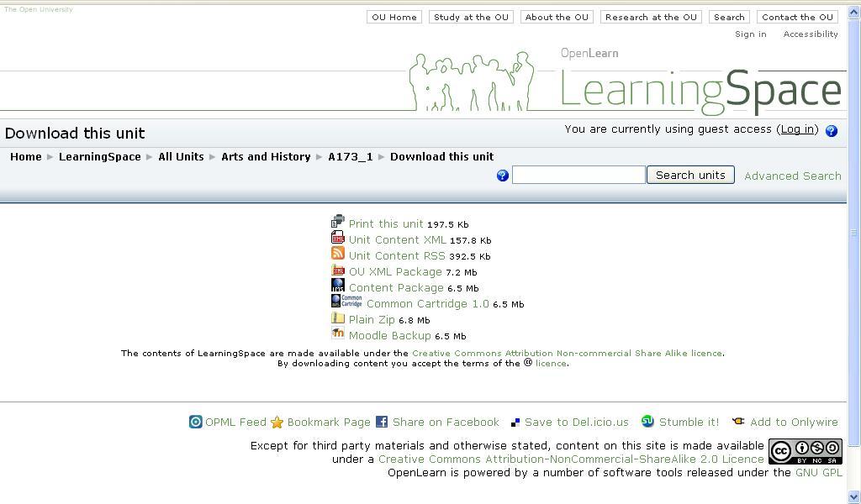861x504 pixels.
Task: Download the Content Package
Action: (x=396, y=287)
